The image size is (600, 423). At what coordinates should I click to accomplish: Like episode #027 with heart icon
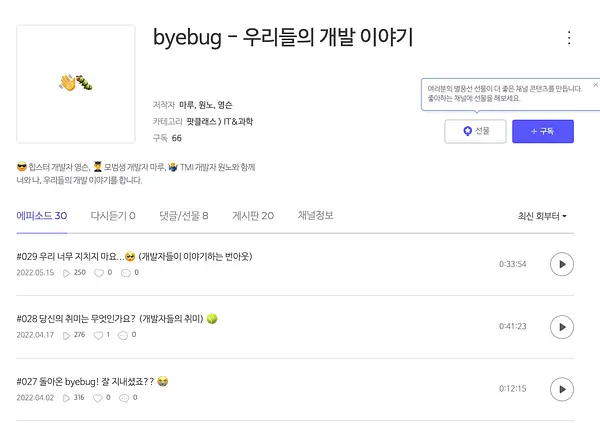click(98, 398)
